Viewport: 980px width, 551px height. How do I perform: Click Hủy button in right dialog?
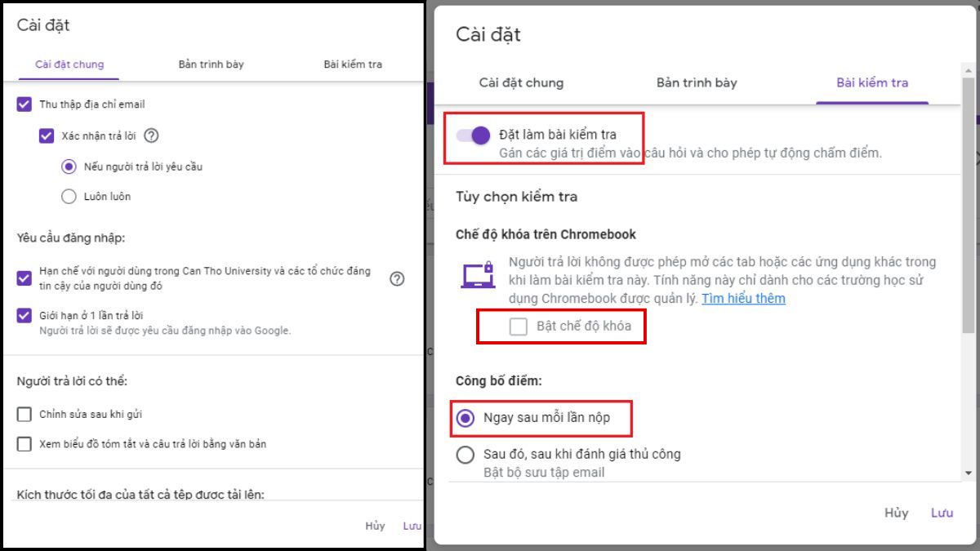pos(896,513)
